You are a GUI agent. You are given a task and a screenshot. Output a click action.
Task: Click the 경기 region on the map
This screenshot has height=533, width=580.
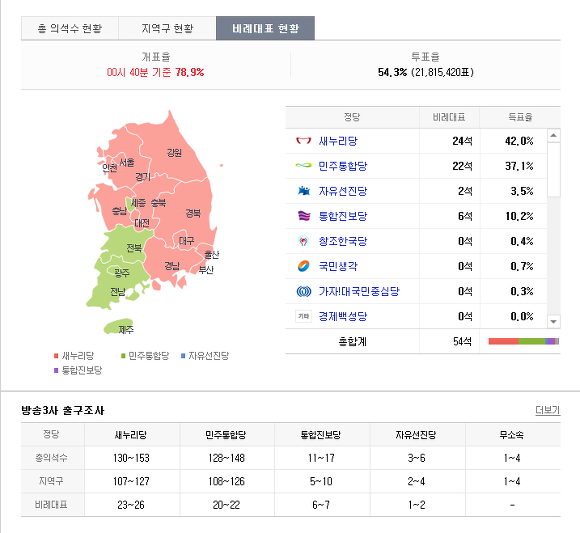[x=143, y=177]
